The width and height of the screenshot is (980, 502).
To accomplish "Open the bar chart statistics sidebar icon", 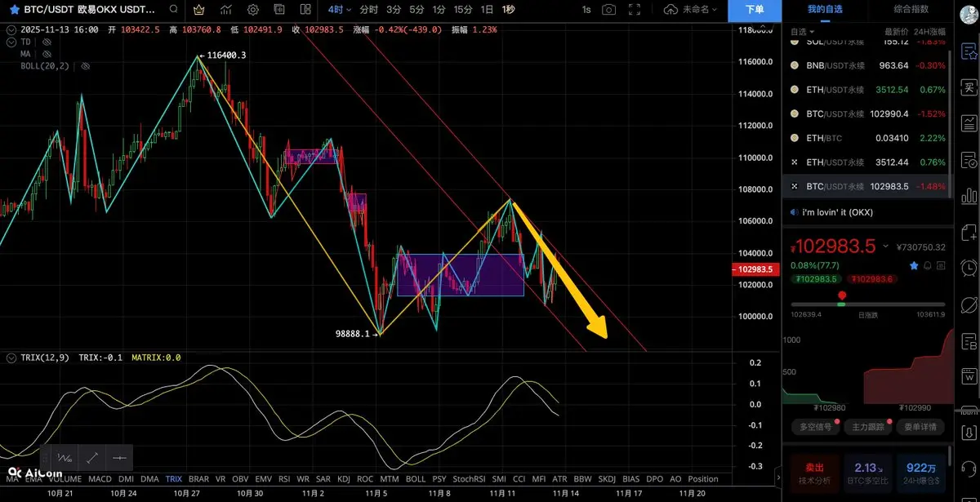I will tap(969, 196).
